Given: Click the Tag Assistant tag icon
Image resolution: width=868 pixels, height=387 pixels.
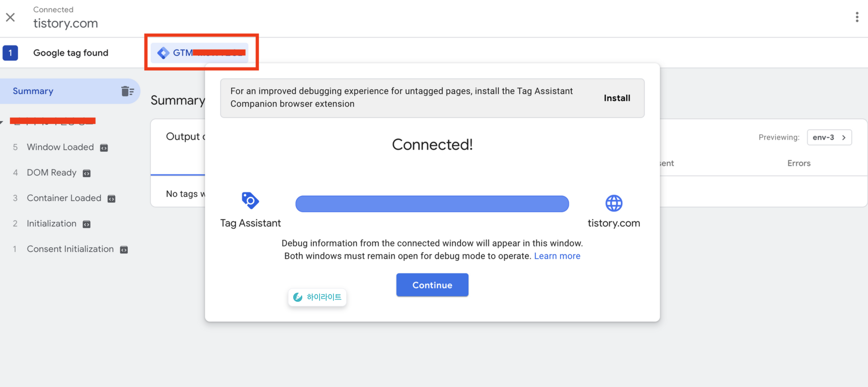Looking at the screenshot, I should click(250, 201).
